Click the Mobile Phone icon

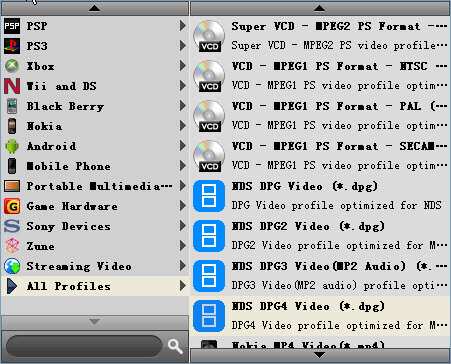[12, 166]
